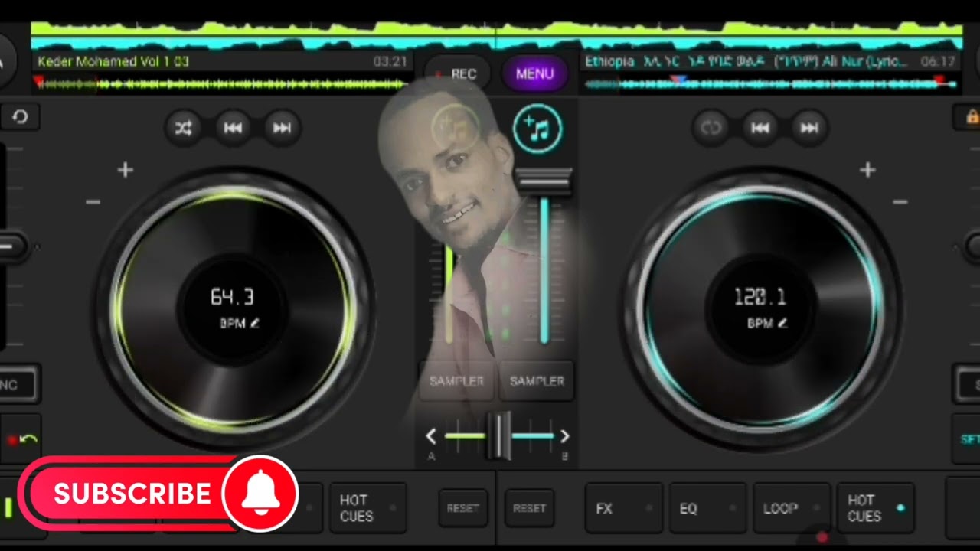980x551 pixels.
Task: Skip to previous track on right deck
Action: (759, 128)
